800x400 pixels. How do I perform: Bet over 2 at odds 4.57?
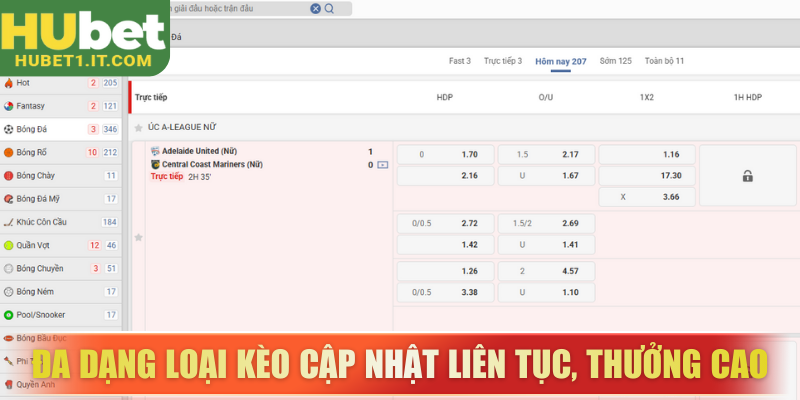546,271
